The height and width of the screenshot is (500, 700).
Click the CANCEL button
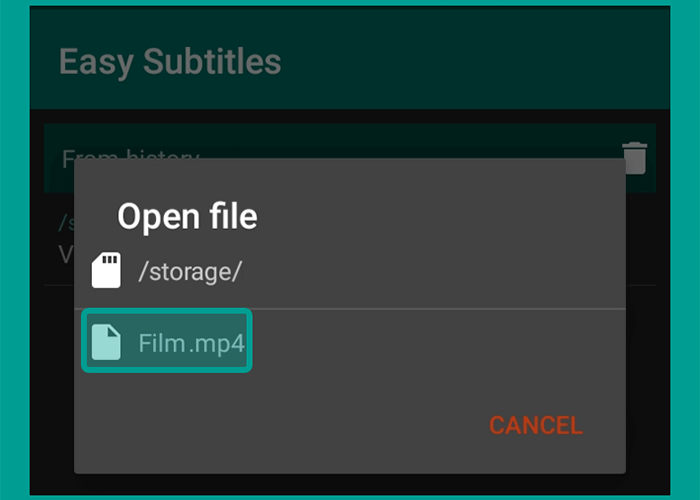536,425
